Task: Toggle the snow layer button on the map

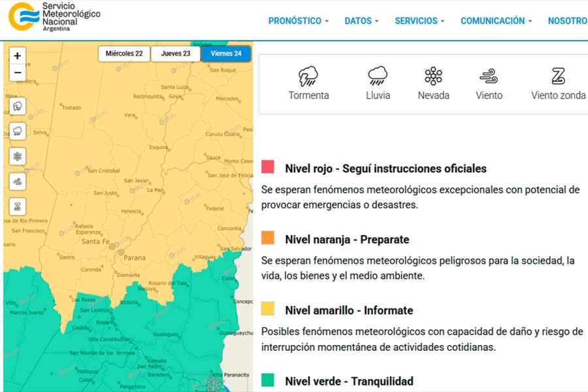Action: (18, 156)
